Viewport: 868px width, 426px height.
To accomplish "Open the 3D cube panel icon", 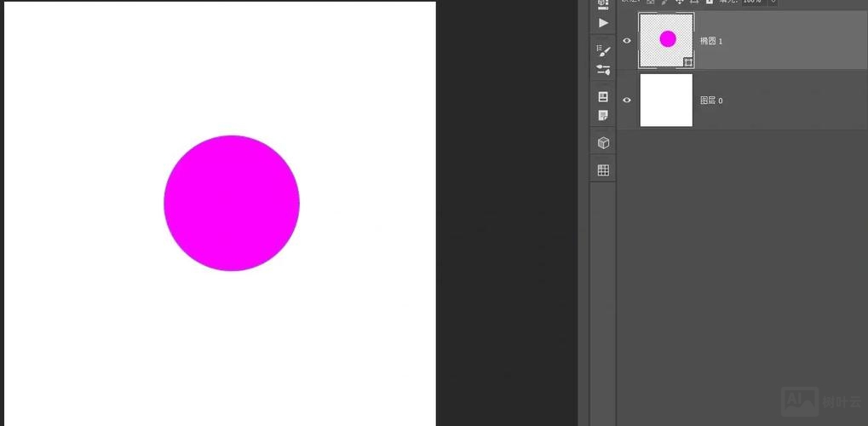I will pyautogui.click(x=603, y=143).
